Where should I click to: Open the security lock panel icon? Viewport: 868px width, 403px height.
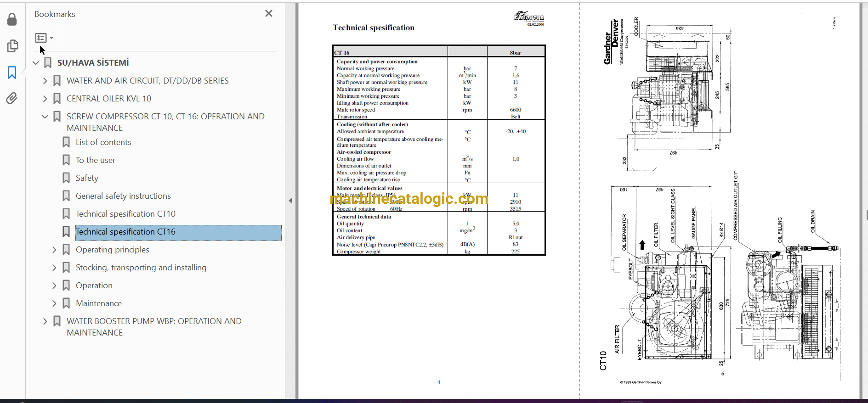[x=12, y=19]
